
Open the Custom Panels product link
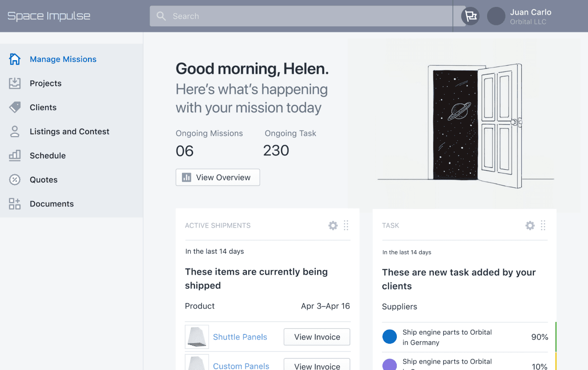[x=241, y=366]
